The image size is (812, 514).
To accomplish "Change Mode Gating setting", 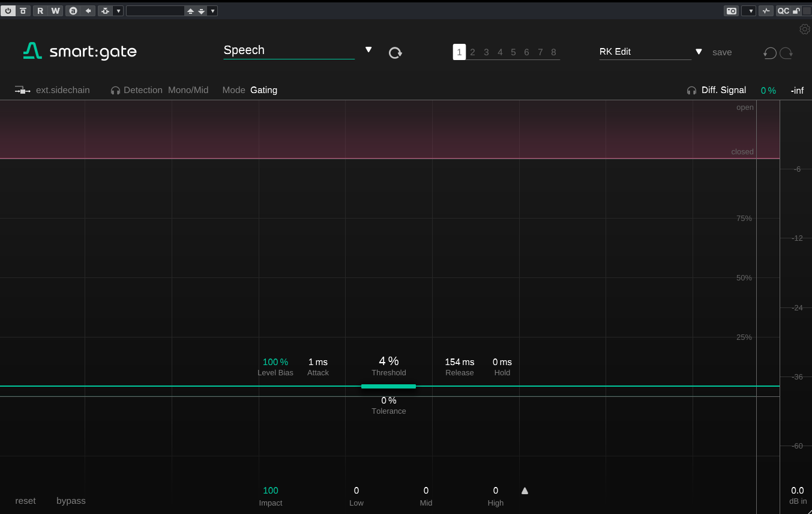I will click(263, 90).
